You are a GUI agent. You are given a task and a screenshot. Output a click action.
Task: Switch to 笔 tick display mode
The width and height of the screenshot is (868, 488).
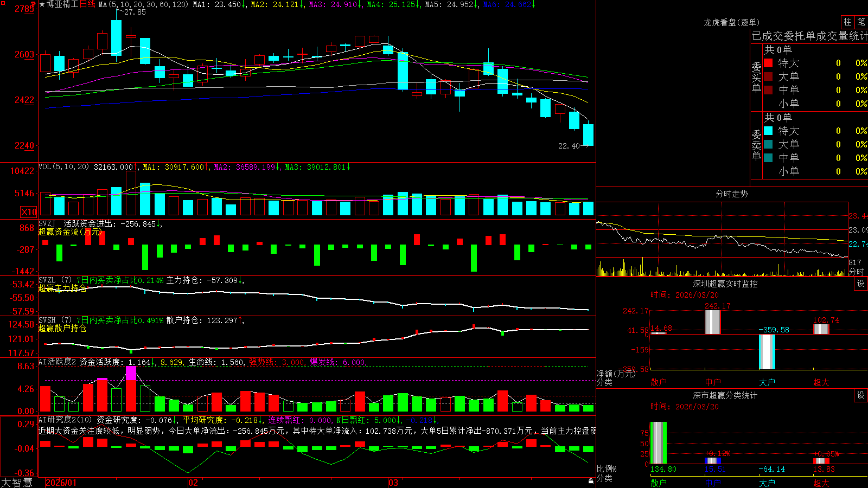coord(861,22)
